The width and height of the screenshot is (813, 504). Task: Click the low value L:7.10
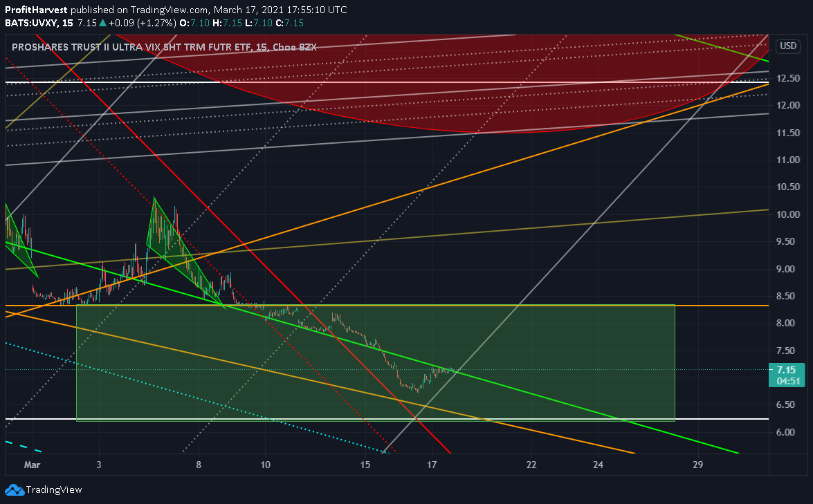coord(258,23)
